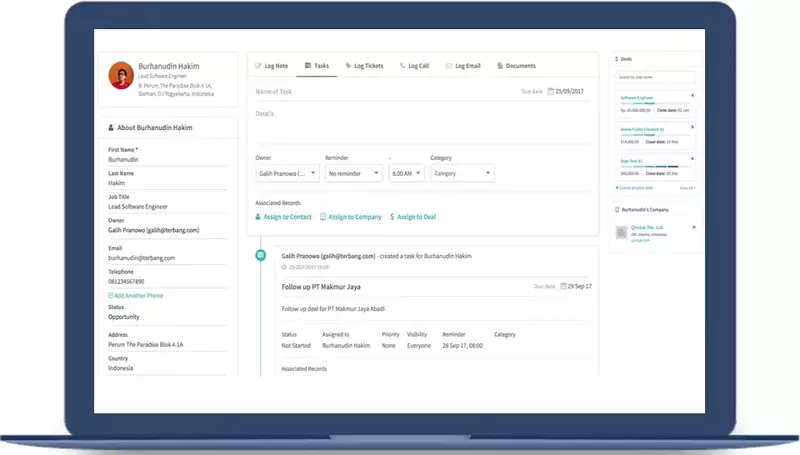800x455 pixels.
Task: Click the Name of Task input field
Action: pos(380,91)
